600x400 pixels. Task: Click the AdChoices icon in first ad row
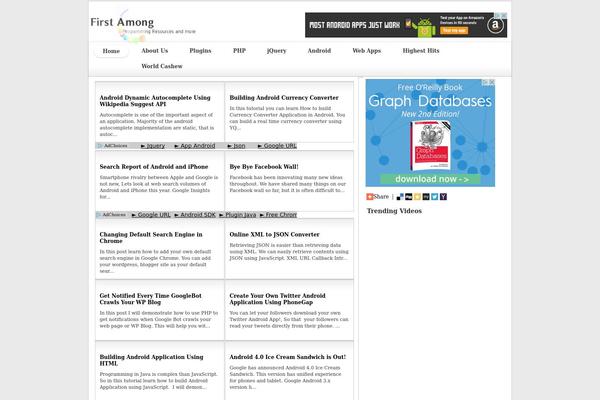coord(100,146)
